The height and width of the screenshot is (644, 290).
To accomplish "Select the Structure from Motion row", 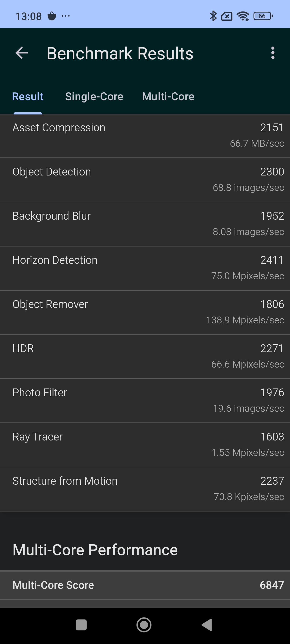I will (145, 489).
